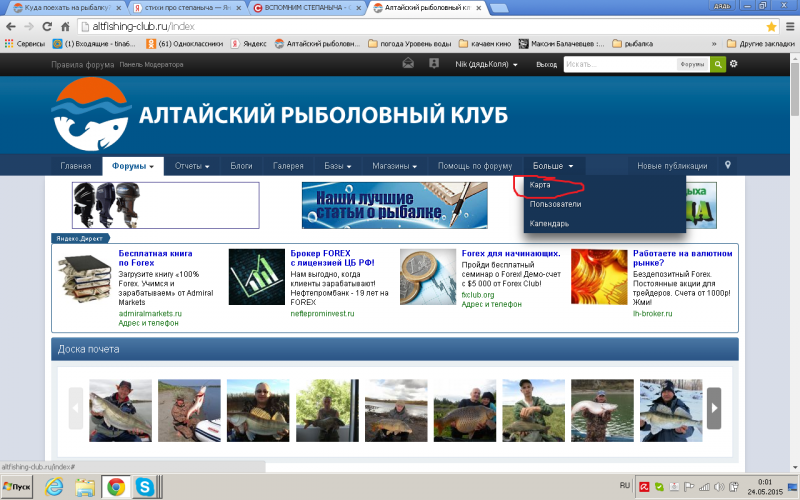Click the Выход logout link

[546, 64]
